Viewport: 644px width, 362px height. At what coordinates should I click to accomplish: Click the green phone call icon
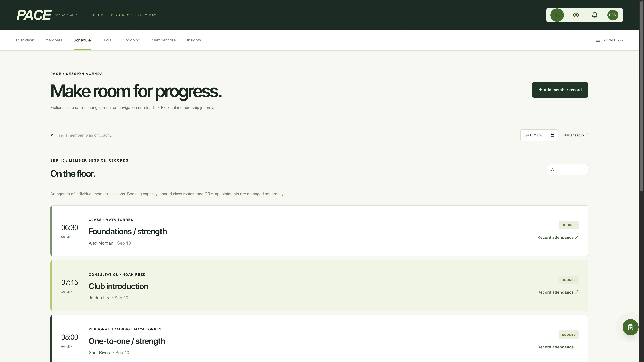click(x=557, y=15)
